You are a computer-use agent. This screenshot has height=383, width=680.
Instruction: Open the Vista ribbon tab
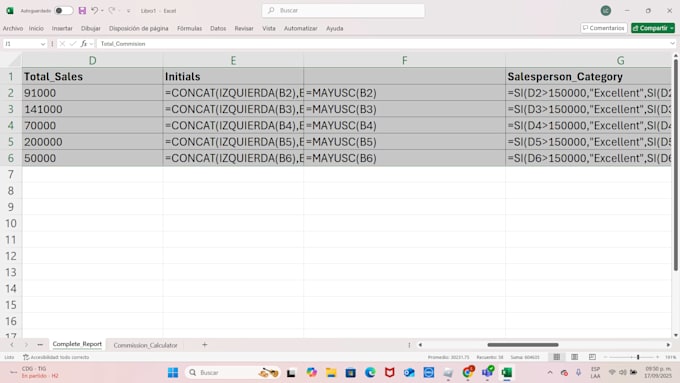[269, 28]
